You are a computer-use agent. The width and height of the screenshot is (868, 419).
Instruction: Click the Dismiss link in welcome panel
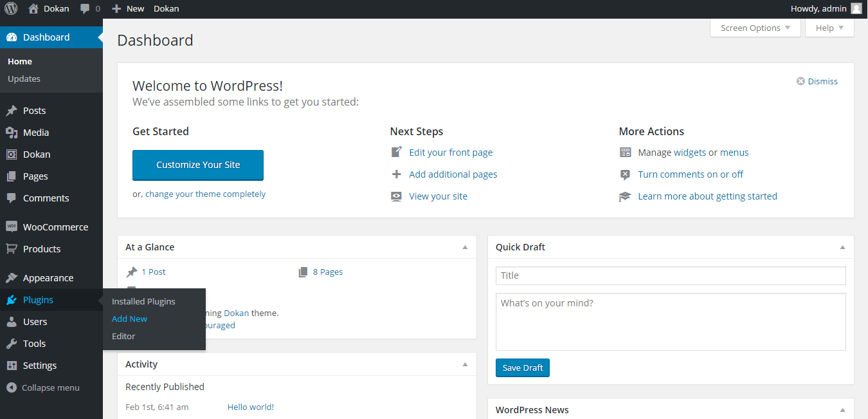[823, 81]
